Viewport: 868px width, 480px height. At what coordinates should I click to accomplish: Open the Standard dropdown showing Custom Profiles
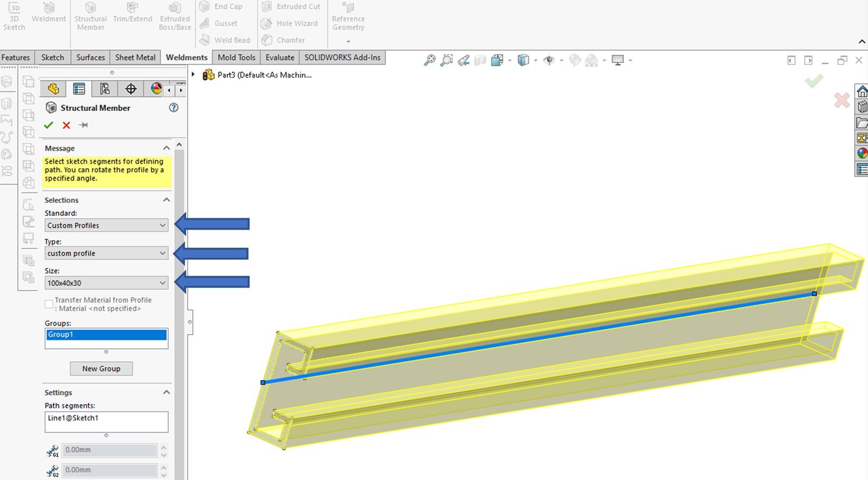coord(106,225)
